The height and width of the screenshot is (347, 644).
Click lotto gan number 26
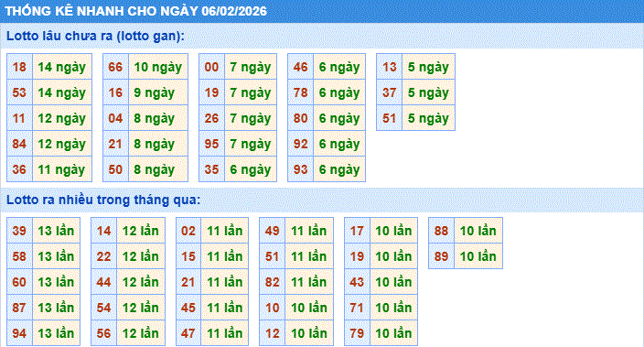tap(211, 118)
